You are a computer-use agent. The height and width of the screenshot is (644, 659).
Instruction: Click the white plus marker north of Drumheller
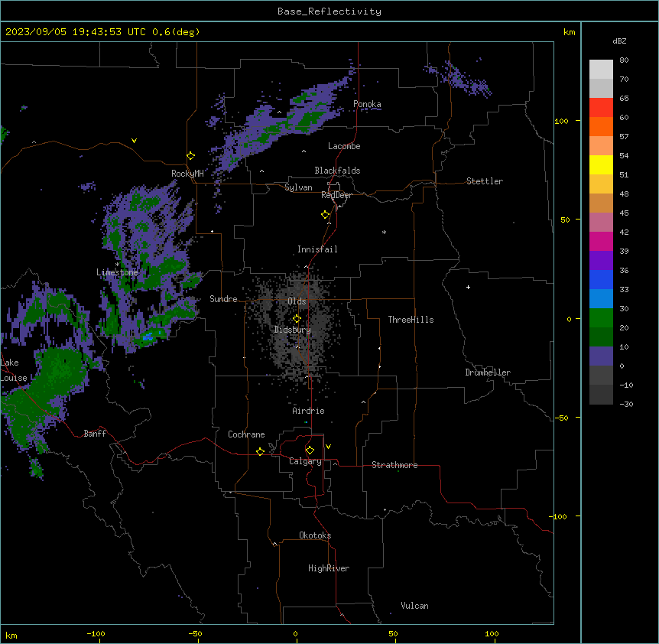468,287
